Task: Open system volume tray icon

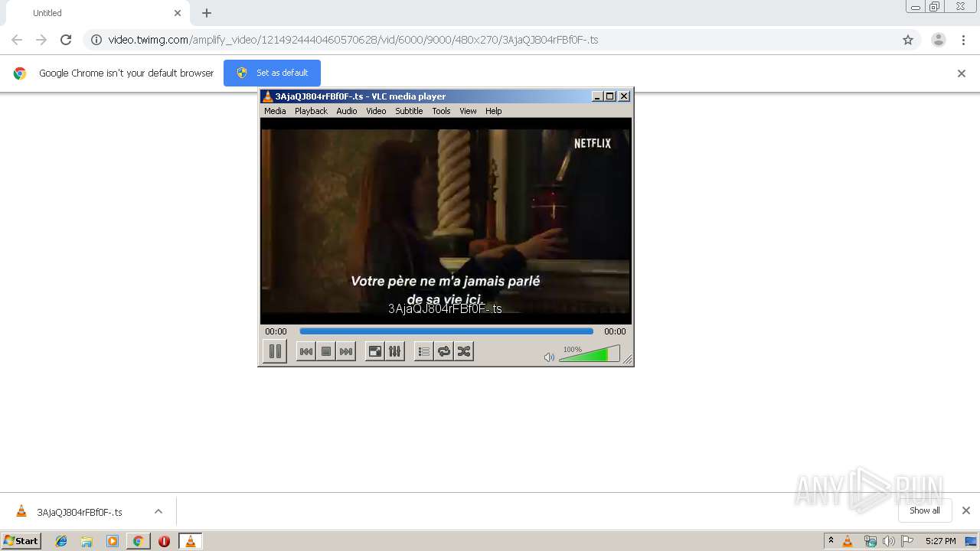Action: [x=888, y=541]
